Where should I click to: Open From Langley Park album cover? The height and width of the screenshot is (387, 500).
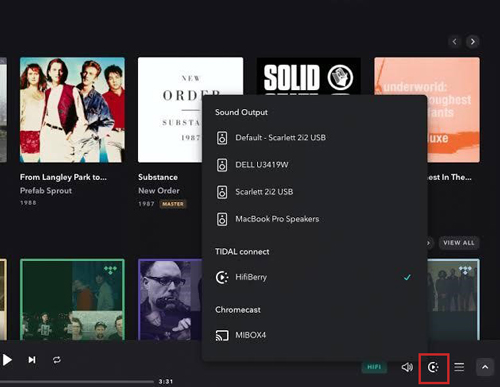click(x=72, y=110)
